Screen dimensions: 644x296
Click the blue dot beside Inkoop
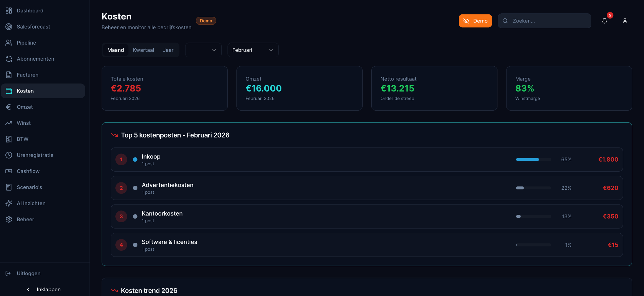(135, 160)
